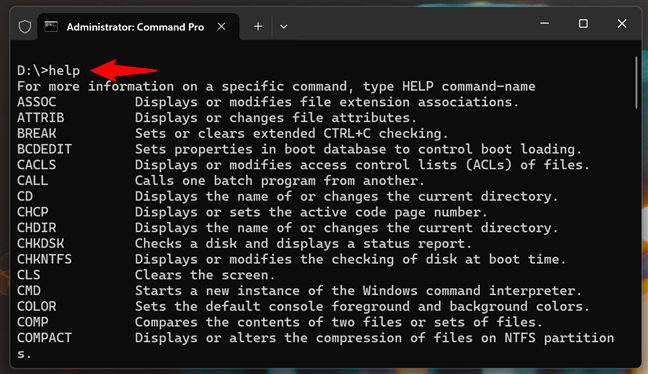Click 'checking of disk at boot time' description

[x=350, y=259]
